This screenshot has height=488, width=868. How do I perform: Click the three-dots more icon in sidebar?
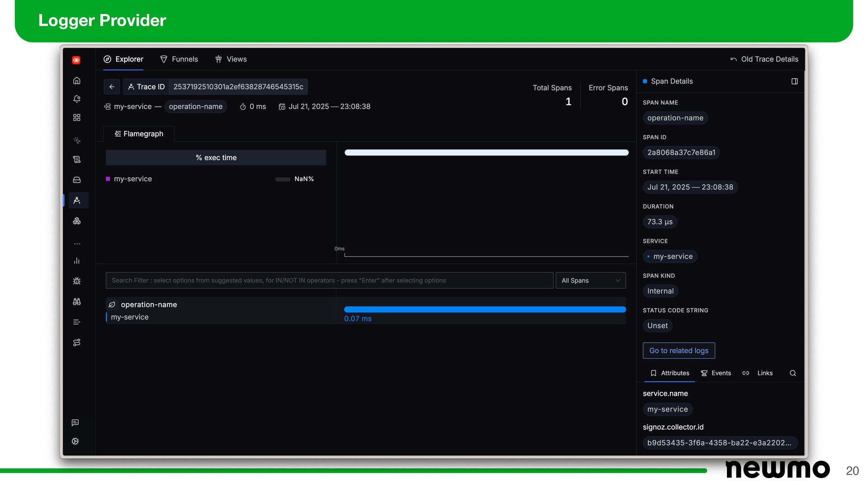point(77,244)
